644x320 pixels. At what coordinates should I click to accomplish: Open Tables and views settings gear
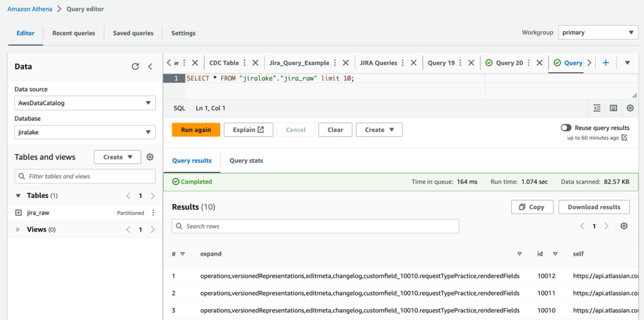(150, 157)
